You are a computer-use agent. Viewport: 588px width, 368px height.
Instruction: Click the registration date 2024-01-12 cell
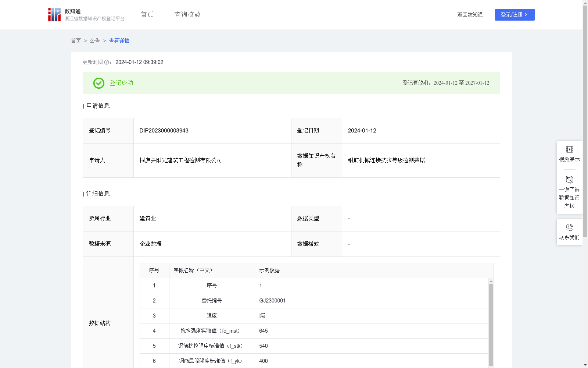pyautogui.click(x=421, y=131)
